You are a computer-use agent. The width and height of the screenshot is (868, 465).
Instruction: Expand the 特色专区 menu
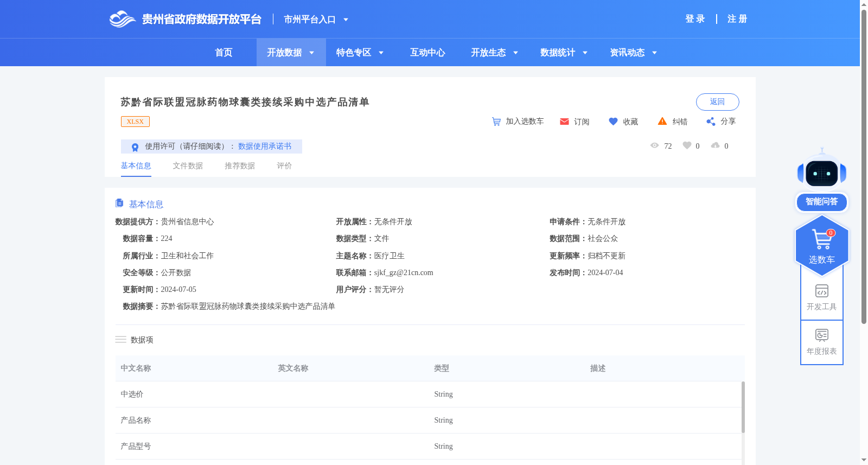pos(360,53)
